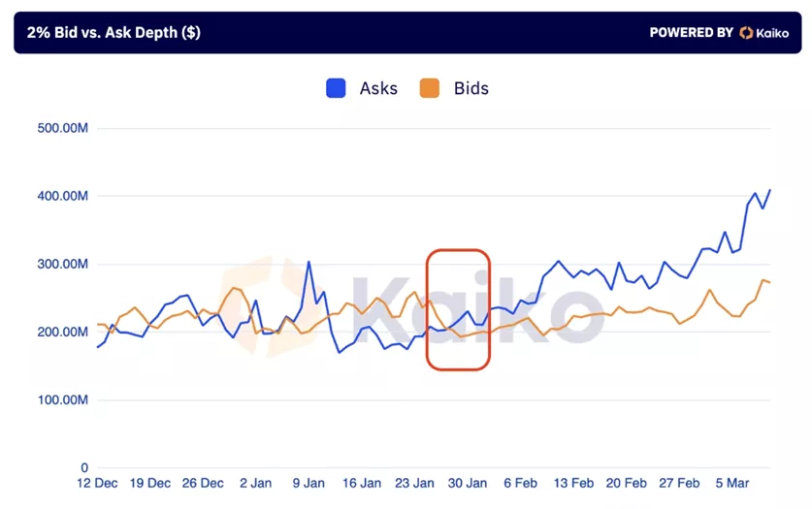Open the "POWERED BY" text link
The height and width of the screenshot is (509, 812).
click(x=691, y=33)
